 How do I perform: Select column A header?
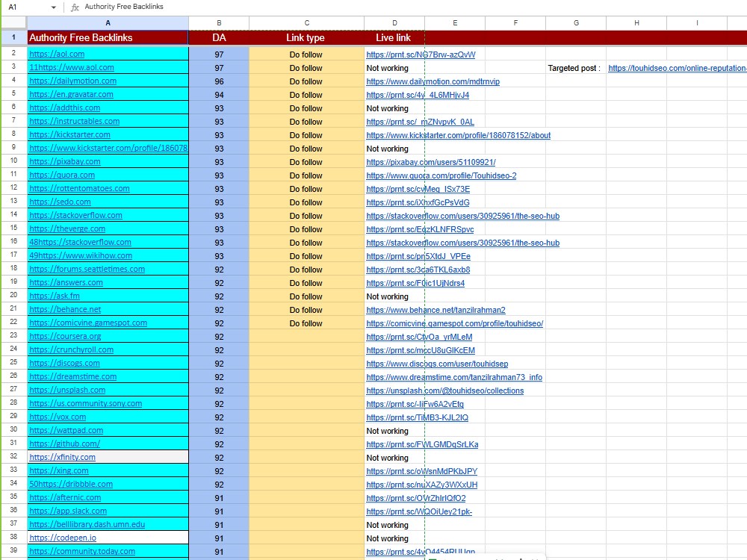coord(108,23)
